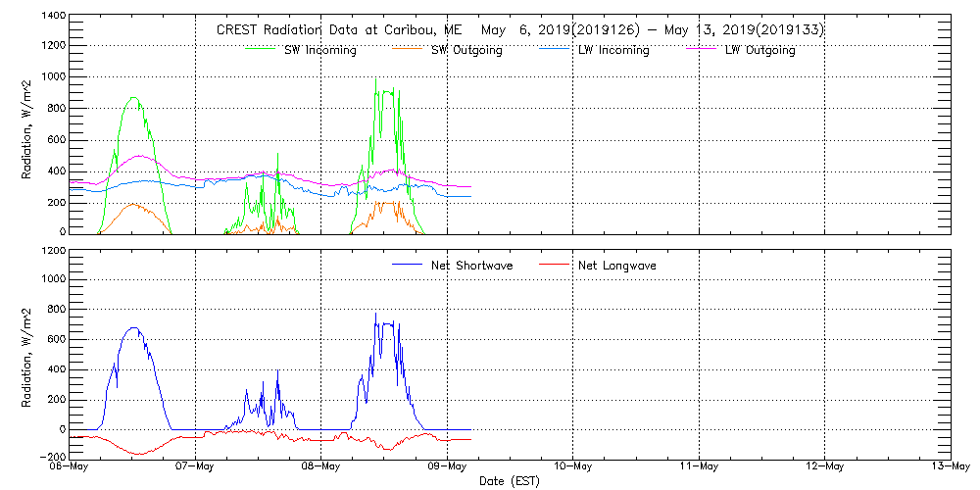This screenshot has width=980, height=490.
Task: Click the 'LW Outgoing' legend entry
Action: [759, 51]
